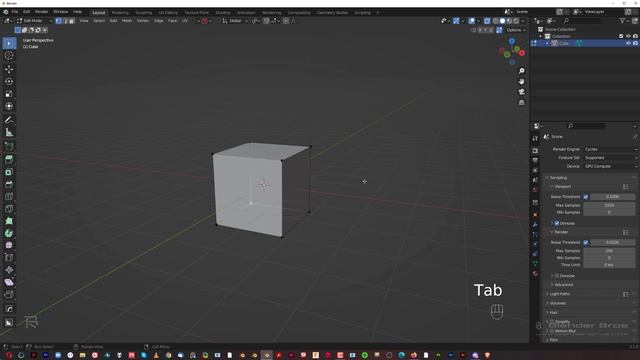The height and width of the screenshot is (360, 640).
Task: Select the Loop Cut tool
Action: click(9, 196)
